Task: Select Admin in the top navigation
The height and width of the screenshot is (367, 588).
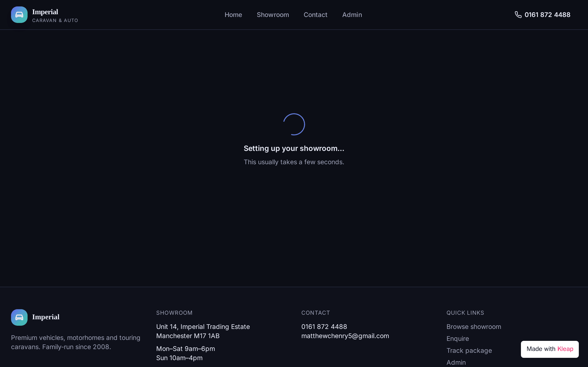Action: (352, 14)
